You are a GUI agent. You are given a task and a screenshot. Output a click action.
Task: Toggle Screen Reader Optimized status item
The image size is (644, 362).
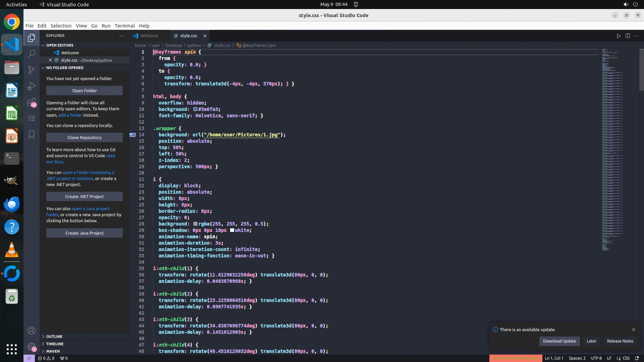[516, 358]
